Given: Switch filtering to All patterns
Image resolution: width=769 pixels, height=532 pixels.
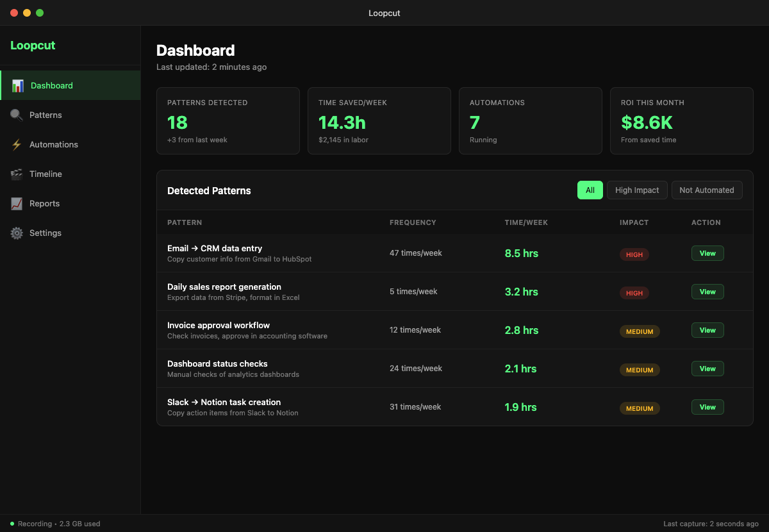Looking at the screenshot, I should coord(590,190).
